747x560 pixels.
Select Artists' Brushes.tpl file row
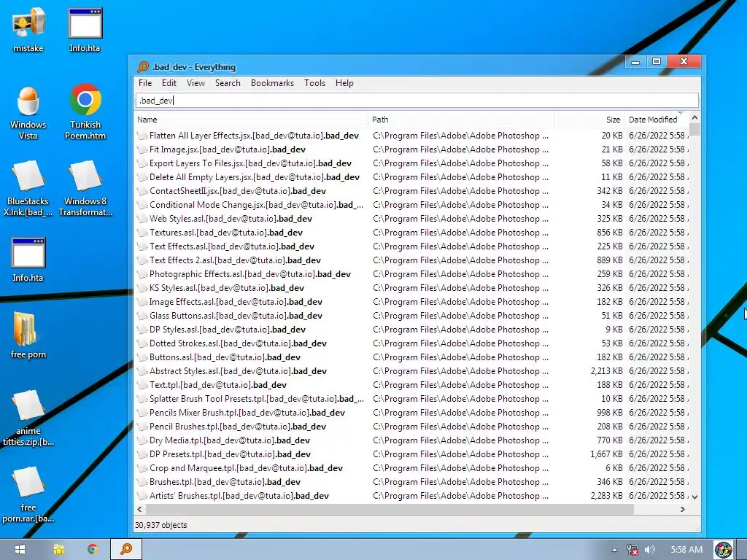(x=412, y=496)
